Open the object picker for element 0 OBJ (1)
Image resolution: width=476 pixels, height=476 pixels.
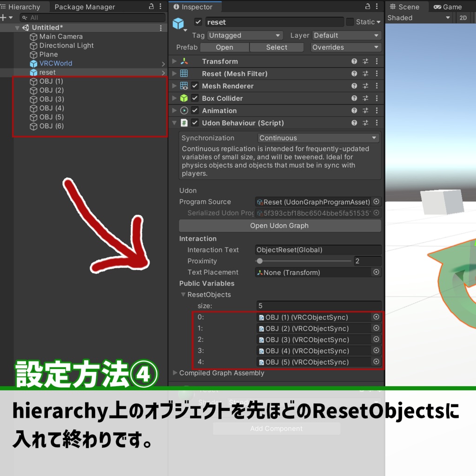376,317
